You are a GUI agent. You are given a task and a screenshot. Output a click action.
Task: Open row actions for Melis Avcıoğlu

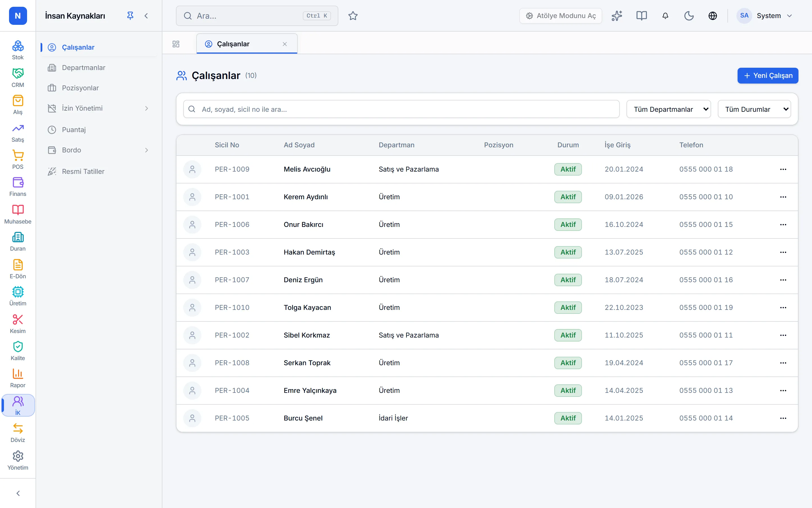(x=783, y=169)
